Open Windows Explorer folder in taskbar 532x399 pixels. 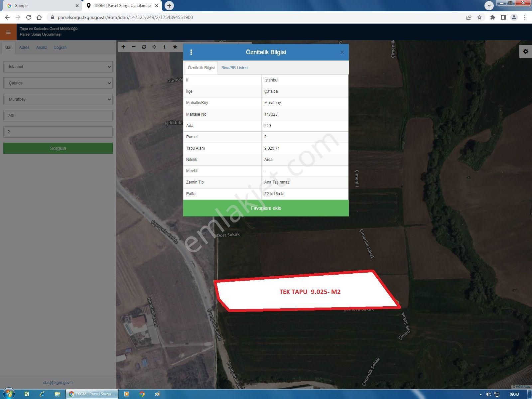[x=58, y=394]
